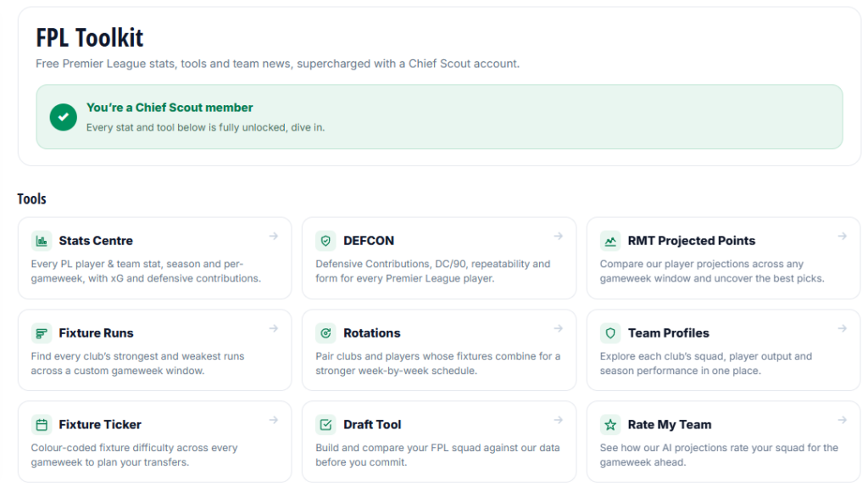This screenshot has height=497, width=868.
Task: Click the arrow on the Stats Centre card
Action: [274, 236]
